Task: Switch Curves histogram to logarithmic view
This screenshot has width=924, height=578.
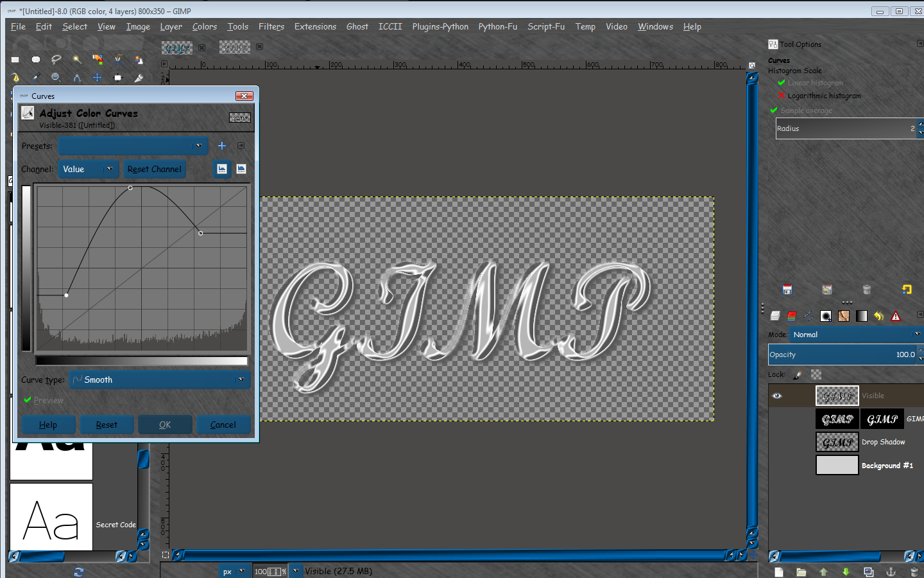Action: pos(241,169)
